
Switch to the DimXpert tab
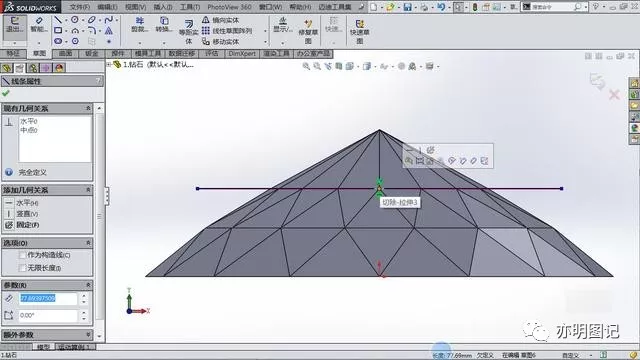[242, 53]
